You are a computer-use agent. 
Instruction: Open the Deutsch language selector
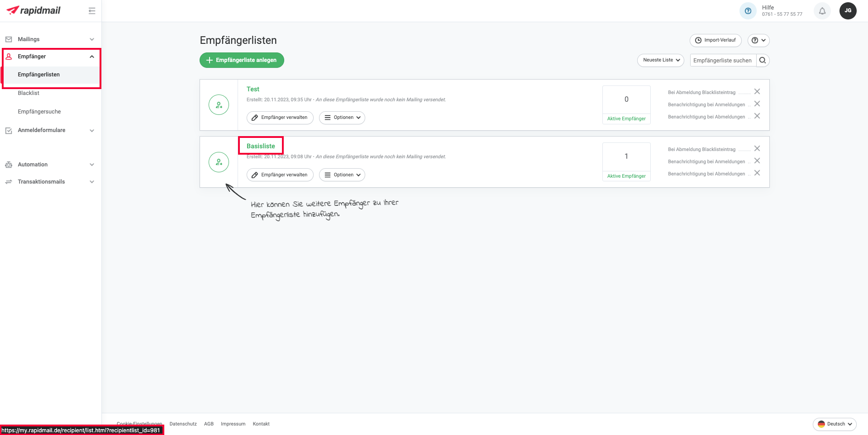pos(834,424)
